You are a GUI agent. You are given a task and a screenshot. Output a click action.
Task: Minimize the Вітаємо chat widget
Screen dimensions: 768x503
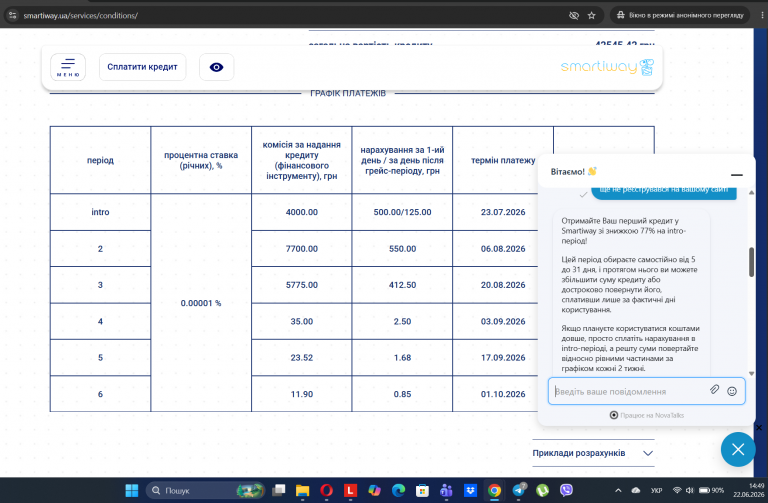point(736,174)
